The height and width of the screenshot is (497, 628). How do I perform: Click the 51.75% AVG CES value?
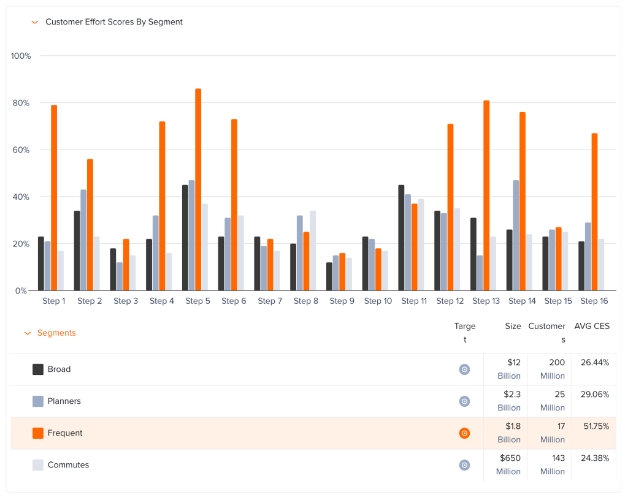(x=596, y=427)
